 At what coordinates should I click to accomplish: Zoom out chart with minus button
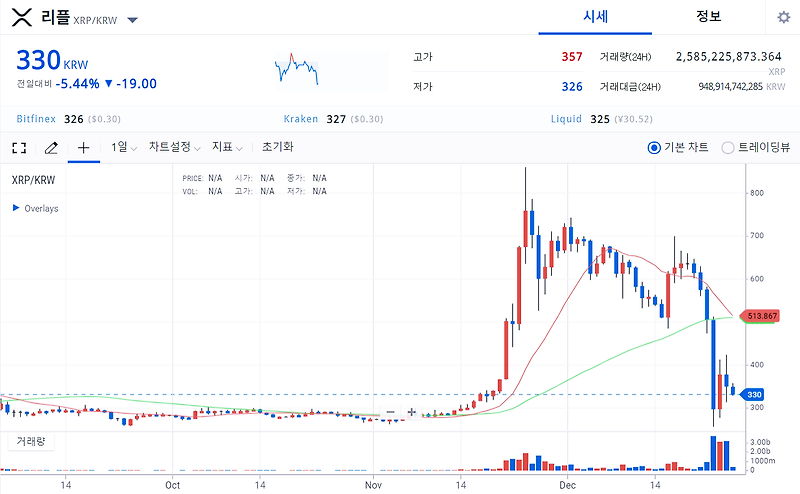(391, 412)
